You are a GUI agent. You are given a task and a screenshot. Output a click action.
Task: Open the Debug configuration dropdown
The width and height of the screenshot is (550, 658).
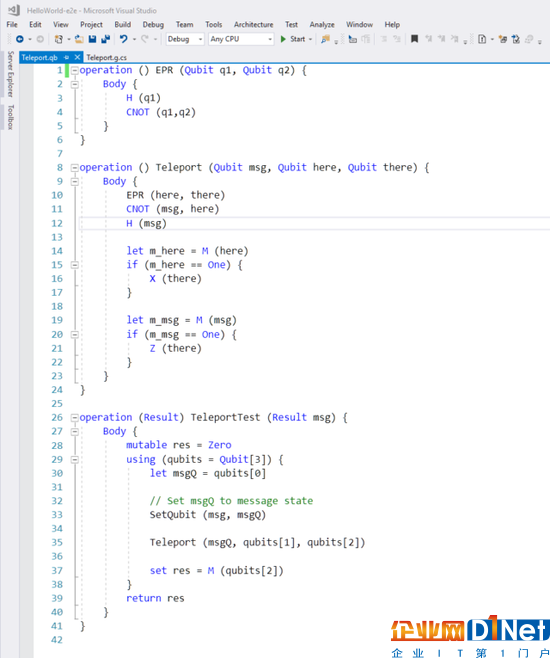(x=185, y=39)
